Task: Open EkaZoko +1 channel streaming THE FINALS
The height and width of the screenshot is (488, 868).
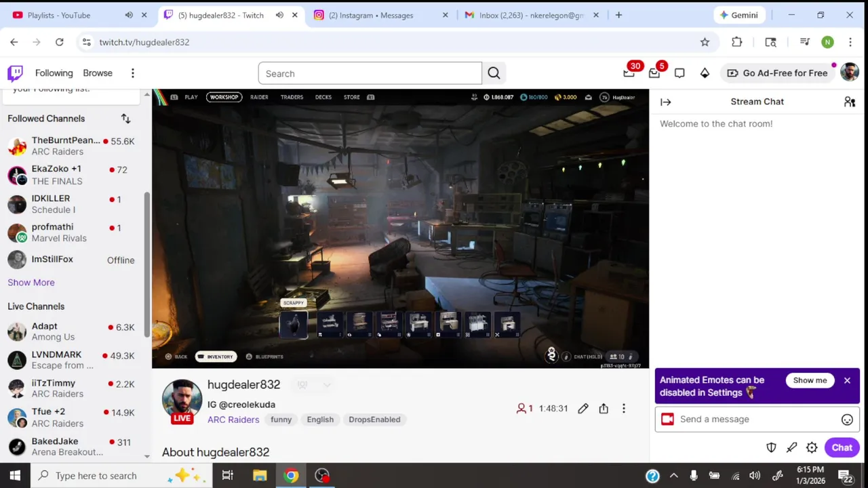Action: coord(71,175)
